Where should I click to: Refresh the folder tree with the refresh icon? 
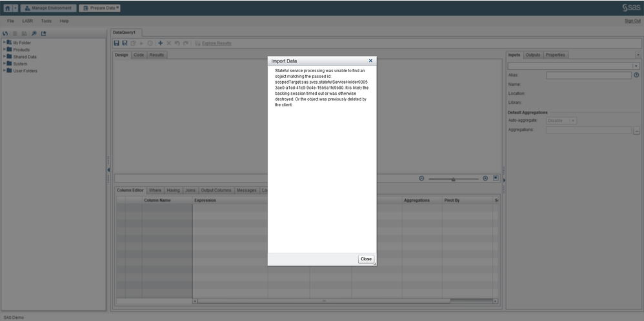point(5,34)
